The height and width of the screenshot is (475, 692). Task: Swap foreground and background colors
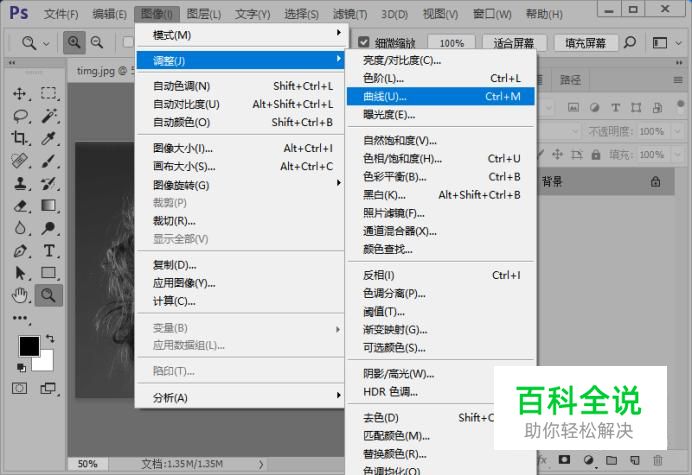coord(50,339)
